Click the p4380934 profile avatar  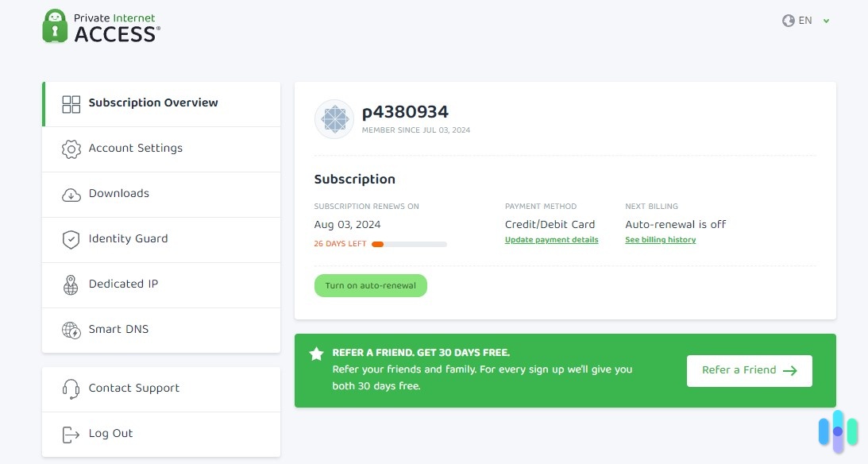(334, 118)
